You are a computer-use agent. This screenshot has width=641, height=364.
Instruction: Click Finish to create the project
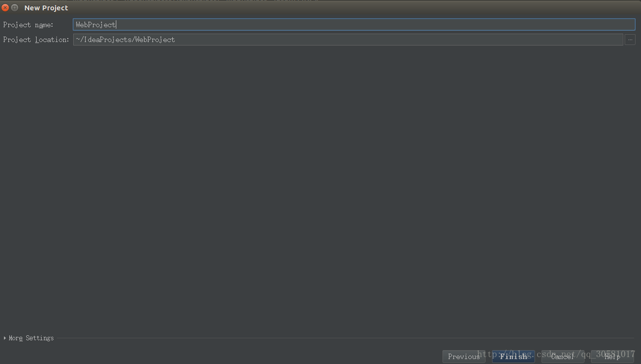[513, 356]
